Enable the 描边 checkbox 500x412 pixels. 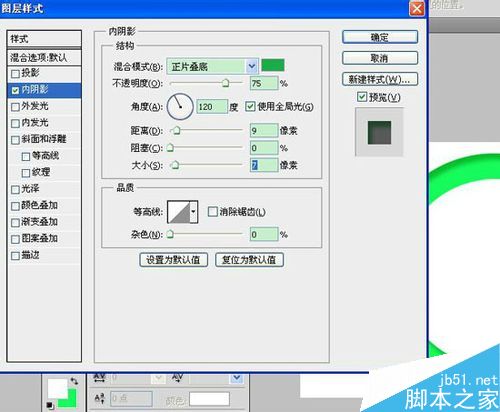(x=15, y=256)
